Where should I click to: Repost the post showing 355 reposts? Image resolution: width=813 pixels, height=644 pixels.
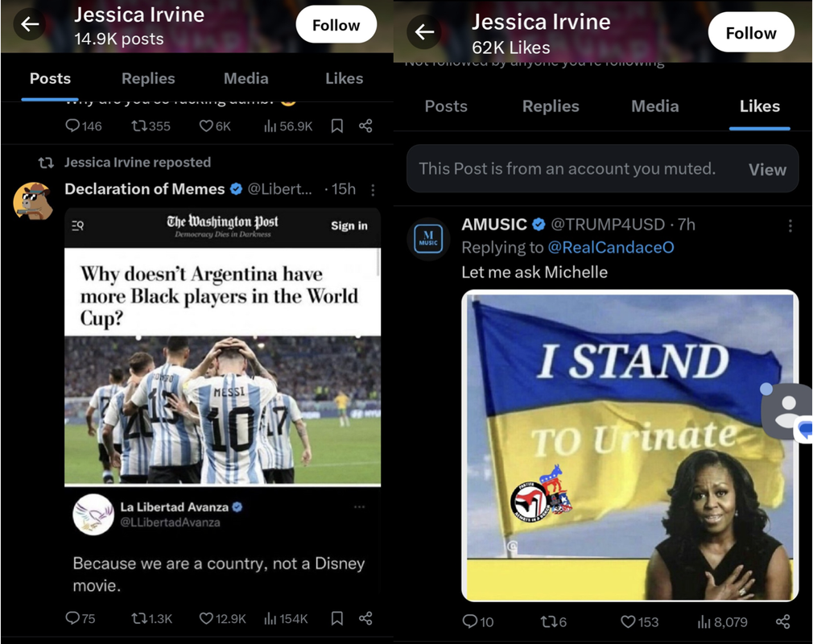point(151,126)
